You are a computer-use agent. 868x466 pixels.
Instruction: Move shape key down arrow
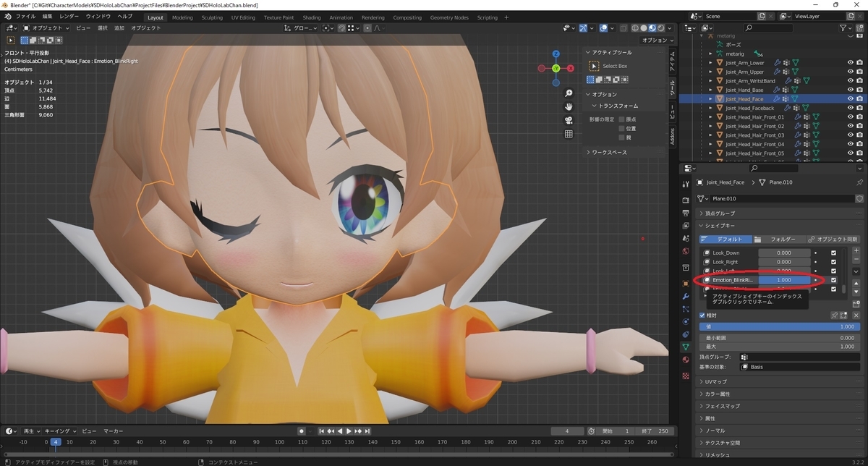tap(856, 292)
